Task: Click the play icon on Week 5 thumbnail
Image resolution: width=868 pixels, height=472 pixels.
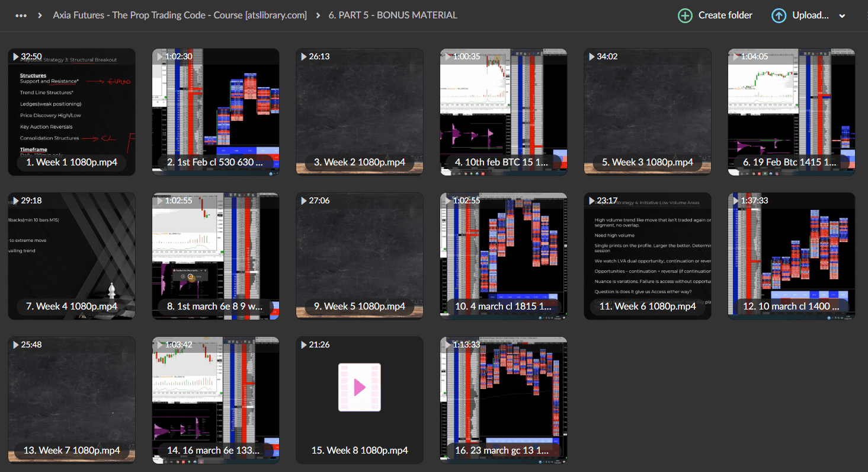Action: click(304, 201)
